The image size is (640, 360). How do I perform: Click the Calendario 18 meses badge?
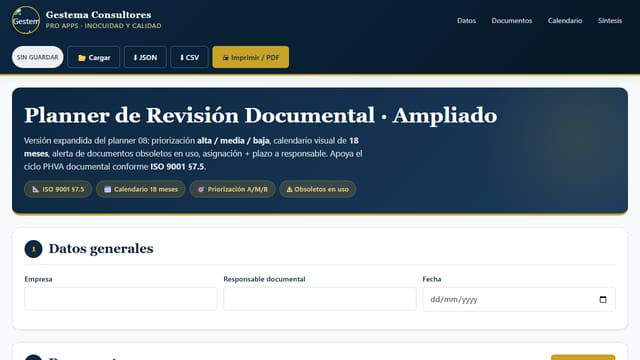pyautogui.click(x=141, y=189)
